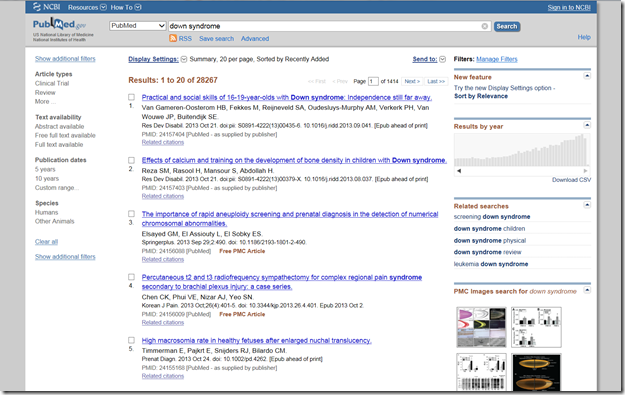The width and height of the screenshot is (625, 395).
Task: Click the left arrow under the year chart
Action: [x=459, y=171]
